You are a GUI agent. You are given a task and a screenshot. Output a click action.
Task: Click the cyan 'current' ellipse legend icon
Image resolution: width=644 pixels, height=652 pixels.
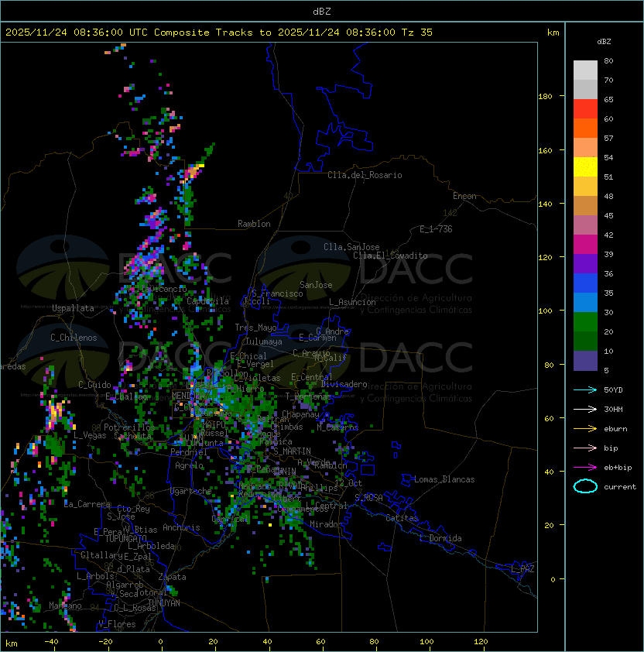585,486
